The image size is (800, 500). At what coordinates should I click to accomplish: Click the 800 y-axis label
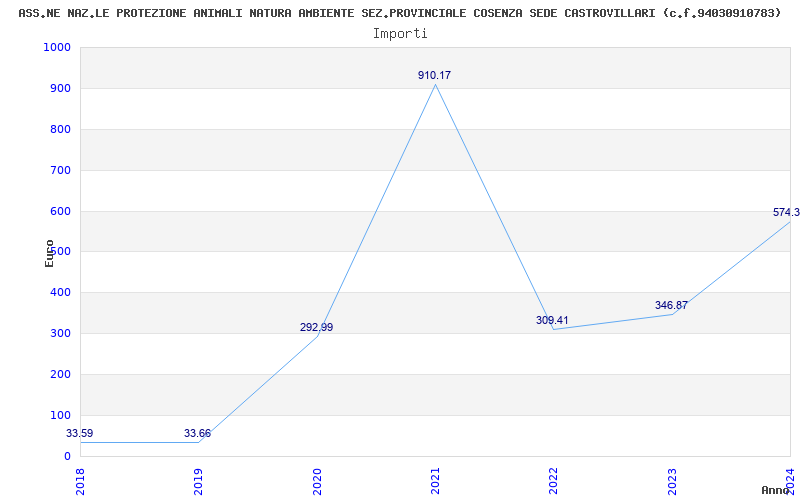tap(60, 129)
